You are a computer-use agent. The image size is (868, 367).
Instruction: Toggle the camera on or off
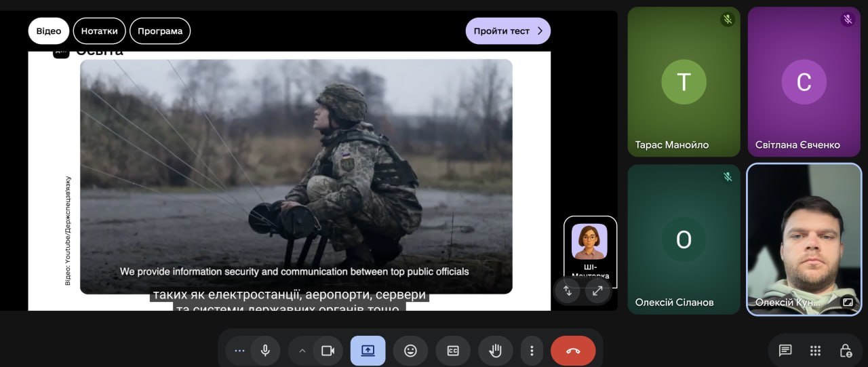pos(328,351)
